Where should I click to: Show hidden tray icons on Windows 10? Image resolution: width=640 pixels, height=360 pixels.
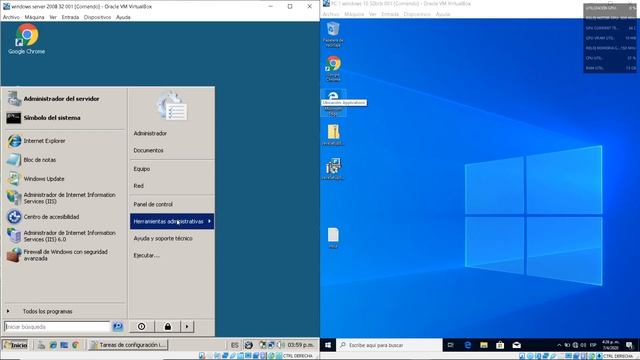click(x=559, y=345)
